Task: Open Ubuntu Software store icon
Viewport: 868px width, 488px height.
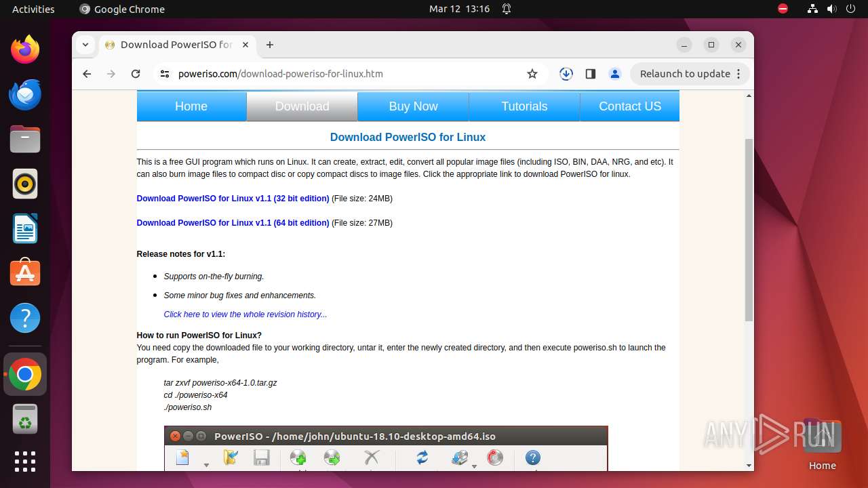Action: click(x=25, y=273)
